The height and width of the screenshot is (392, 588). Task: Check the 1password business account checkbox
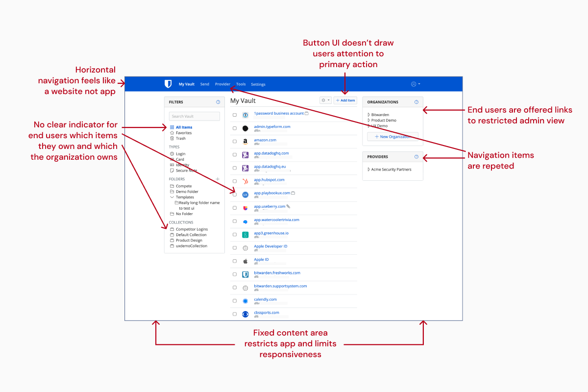[x=235, y=115]
